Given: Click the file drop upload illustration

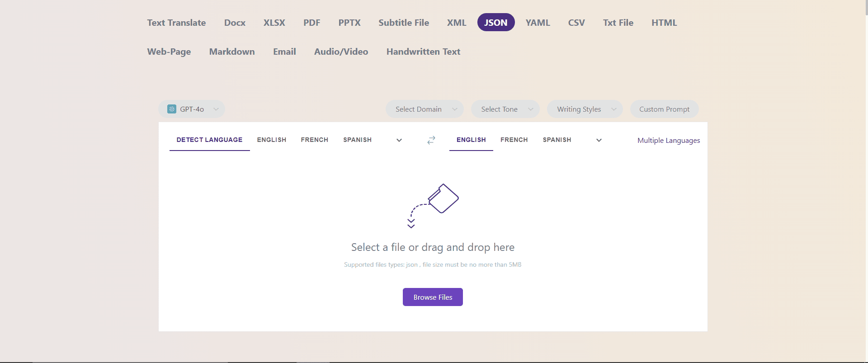Looking at the screenshot, I should [x=433, y=206].
